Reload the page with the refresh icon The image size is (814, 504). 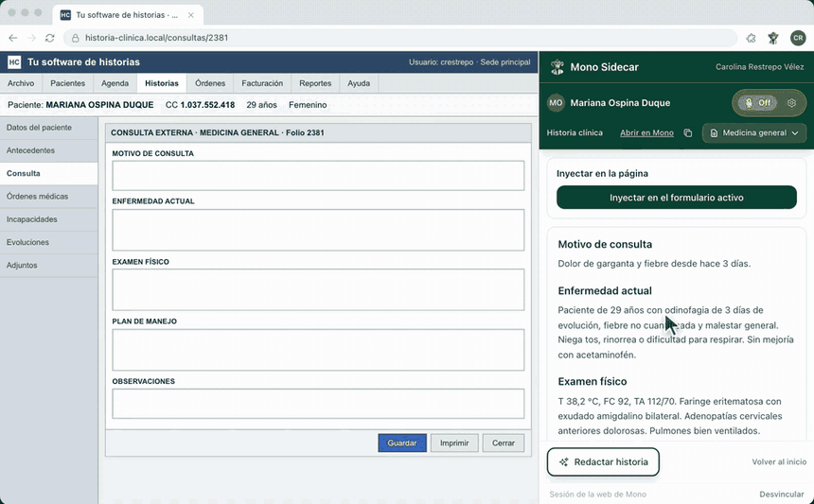pos(50,38)
